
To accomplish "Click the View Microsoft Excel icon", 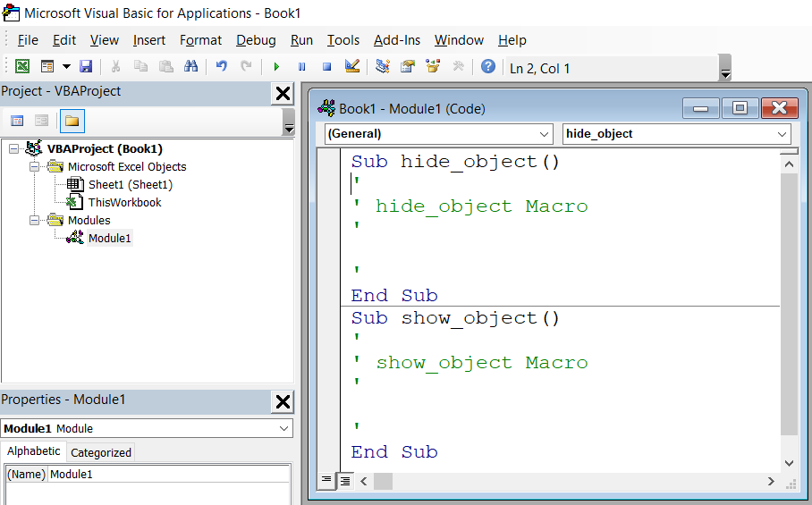I will pos(22,67).
